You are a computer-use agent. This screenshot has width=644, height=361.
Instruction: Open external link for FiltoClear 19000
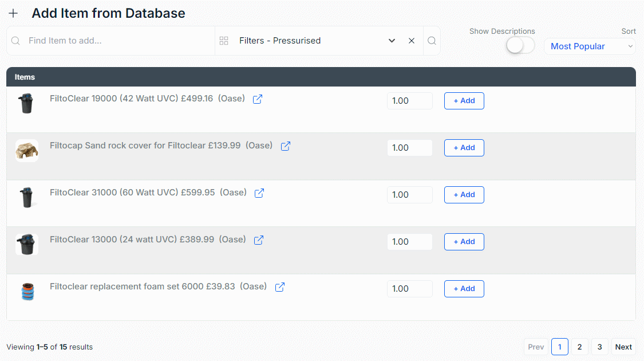click(x=258, y=99)
